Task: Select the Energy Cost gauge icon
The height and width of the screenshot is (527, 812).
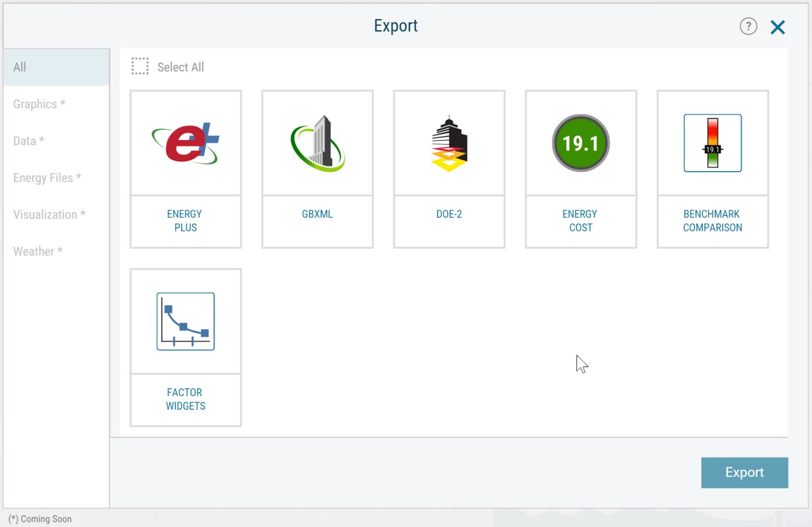Action: click(x=580, y=143)
